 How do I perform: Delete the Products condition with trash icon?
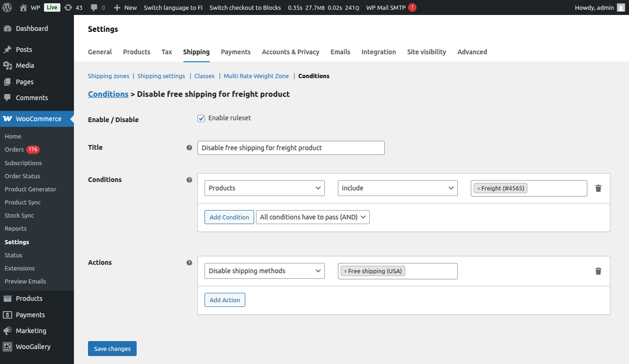[598, 188]
